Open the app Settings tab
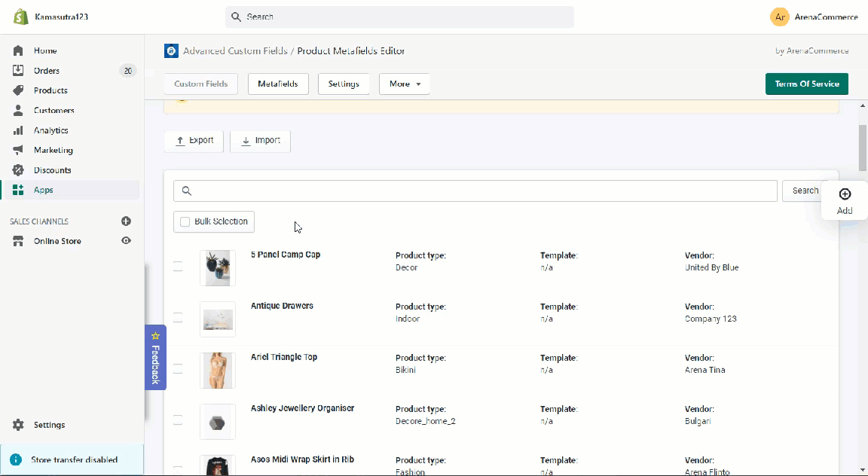Image resolution: width=868 pixels, height=476 pixels. click(344, 84)
